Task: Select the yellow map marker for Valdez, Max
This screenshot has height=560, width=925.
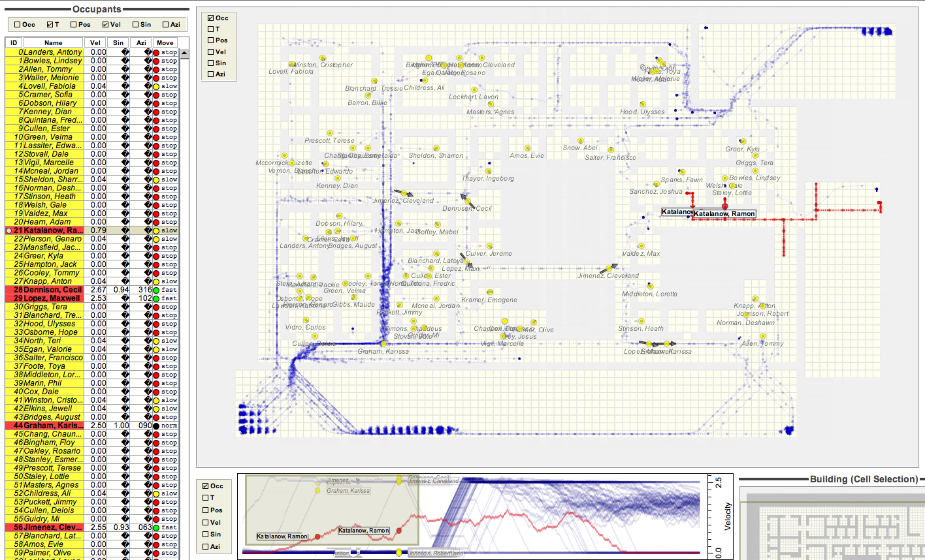Action: point(641,246)
